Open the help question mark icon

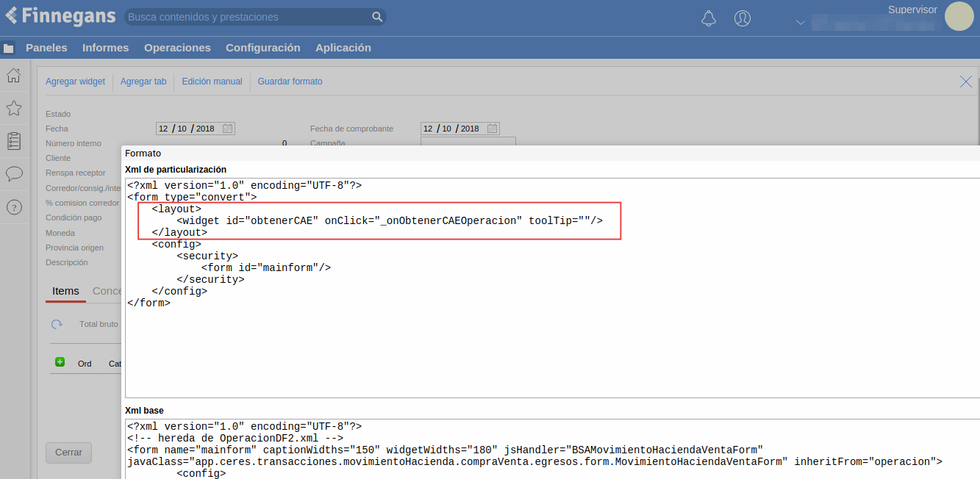click(13, 207)
